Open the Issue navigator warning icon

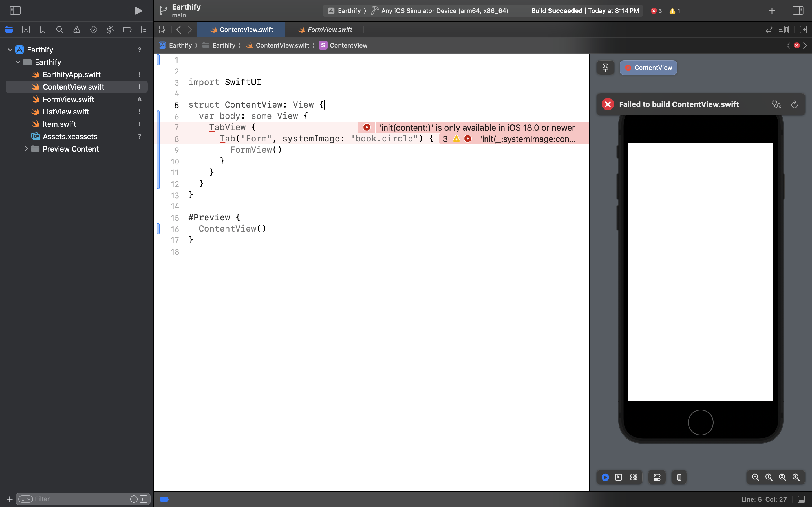[76, 30]
